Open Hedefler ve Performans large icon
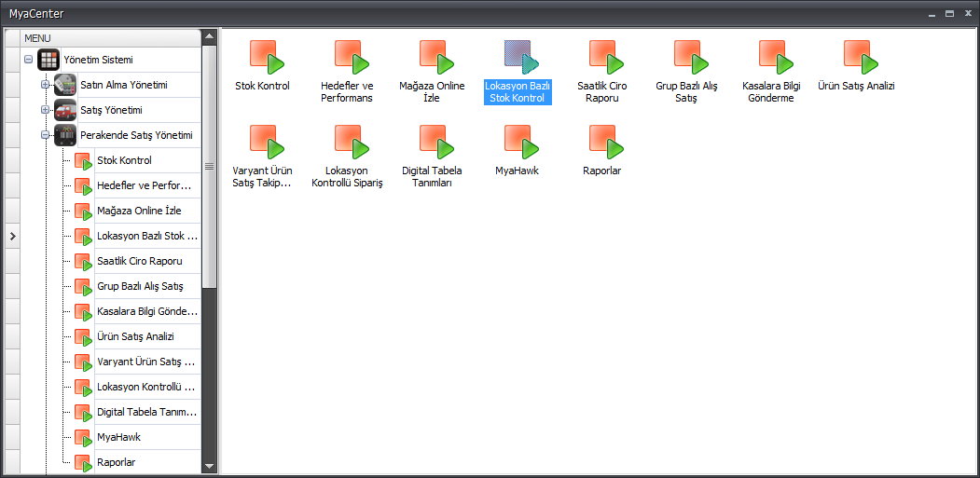Viewport: 980px width, 478px height. pos(352,57)
